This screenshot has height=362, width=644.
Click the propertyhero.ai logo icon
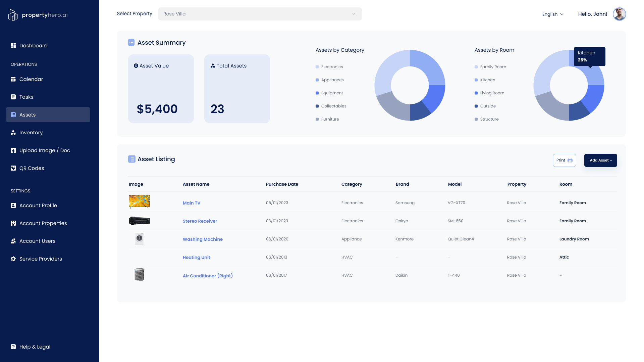coord(13,15)
